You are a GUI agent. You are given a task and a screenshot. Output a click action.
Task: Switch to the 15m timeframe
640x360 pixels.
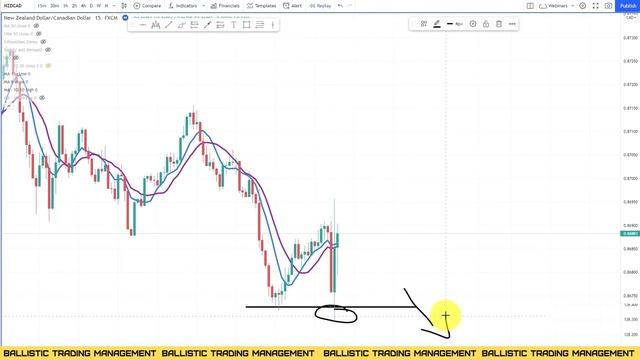pos(42,6)
